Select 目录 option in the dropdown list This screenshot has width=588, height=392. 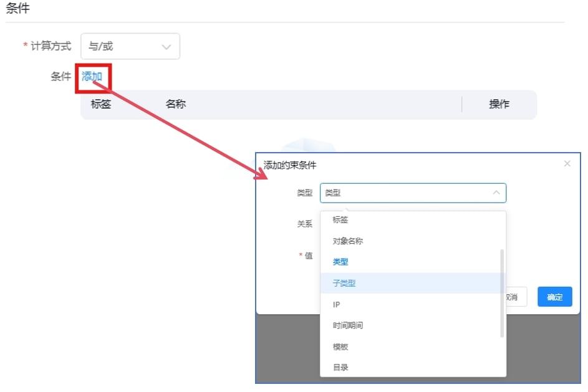click(x=413, y=367)
